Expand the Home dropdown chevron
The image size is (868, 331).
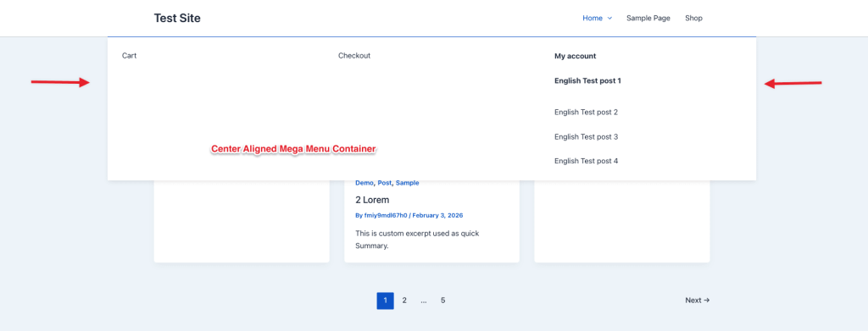609,19
